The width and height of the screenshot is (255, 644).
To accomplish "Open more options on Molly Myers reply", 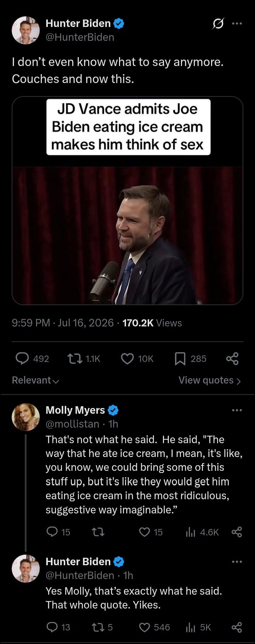I will [237, 410].
